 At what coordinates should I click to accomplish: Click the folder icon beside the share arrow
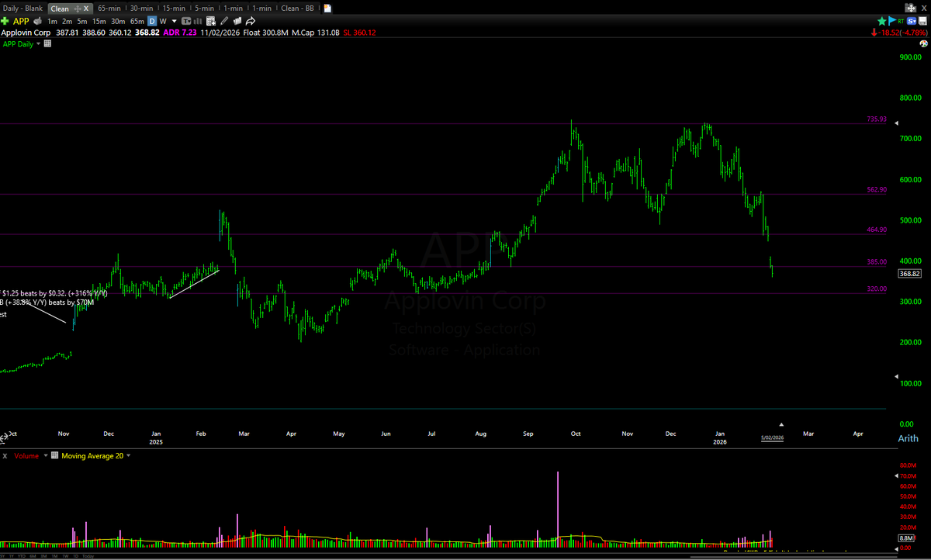(237, 21)
